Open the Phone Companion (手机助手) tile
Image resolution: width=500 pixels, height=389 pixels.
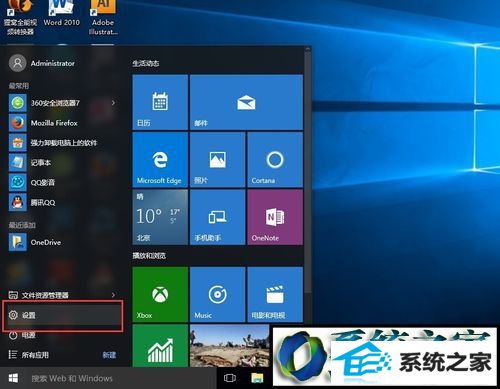[x=217, y=217]
